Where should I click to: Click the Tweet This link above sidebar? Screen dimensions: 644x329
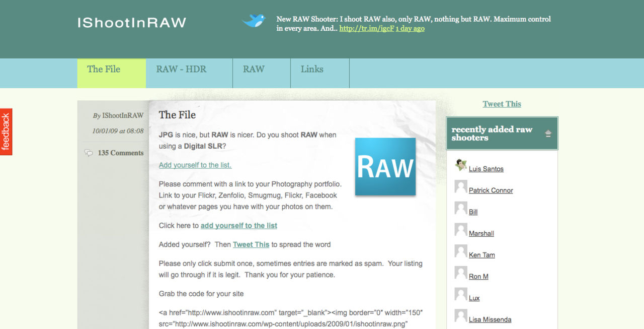tap(502, 104)
